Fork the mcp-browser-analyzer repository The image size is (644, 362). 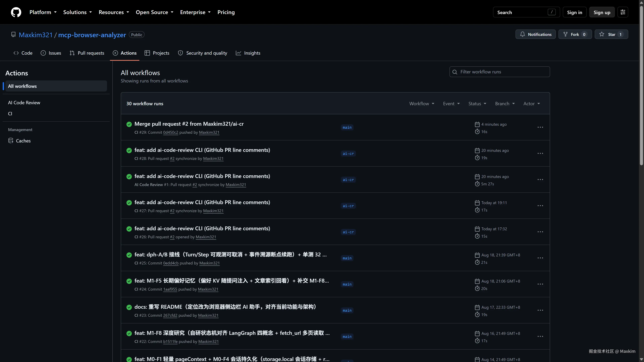[575, 34]
